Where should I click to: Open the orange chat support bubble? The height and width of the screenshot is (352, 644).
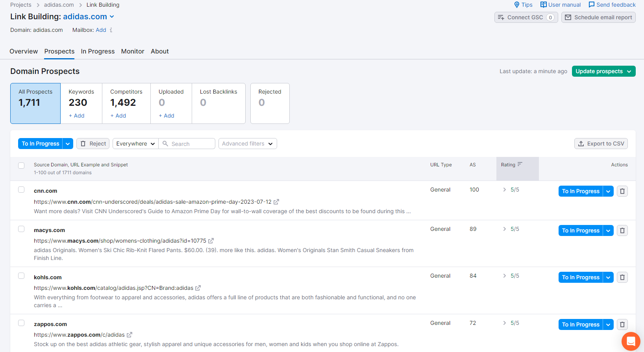coord(631,341)
